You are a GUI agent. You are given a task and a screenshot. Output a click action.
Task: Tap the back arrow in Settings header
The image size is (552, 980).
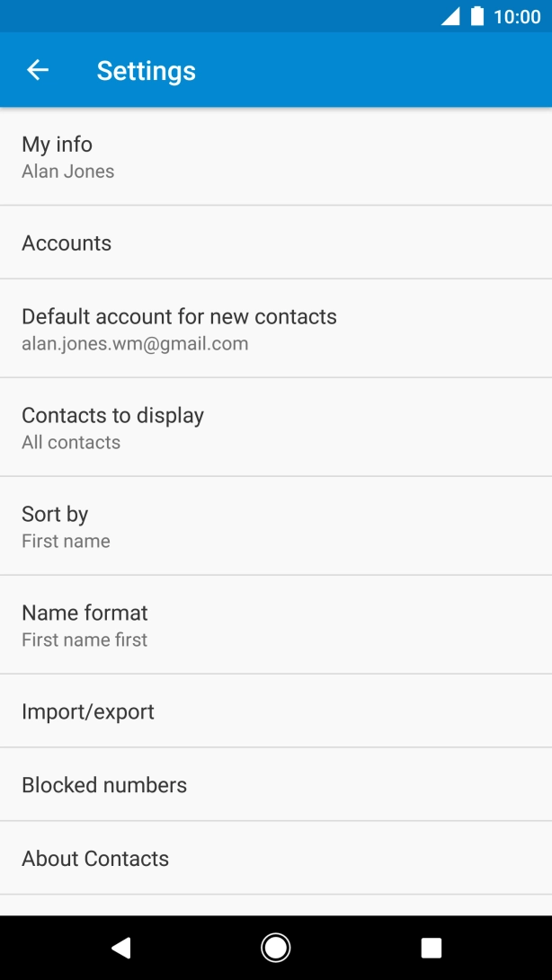point(38,70)
